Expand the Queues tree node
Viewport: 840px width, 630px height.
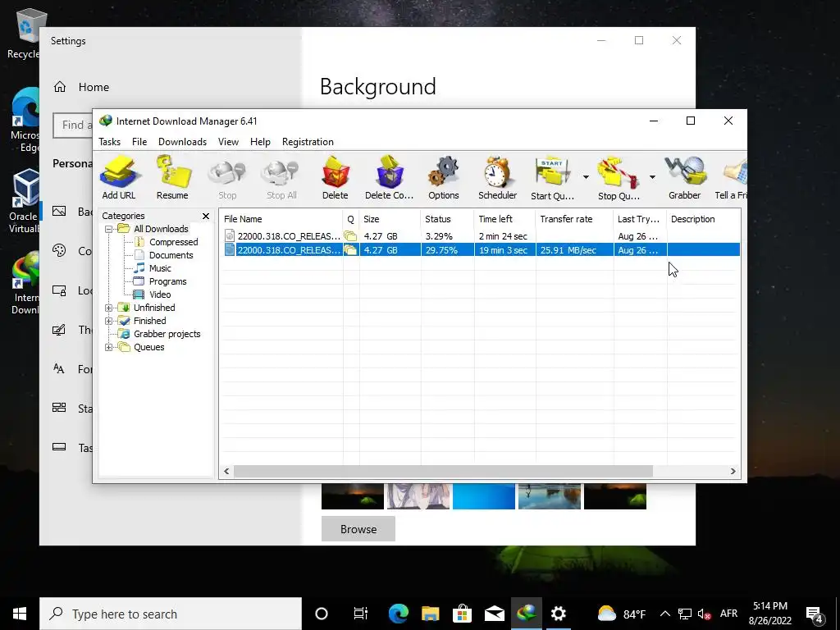[109, 347]
